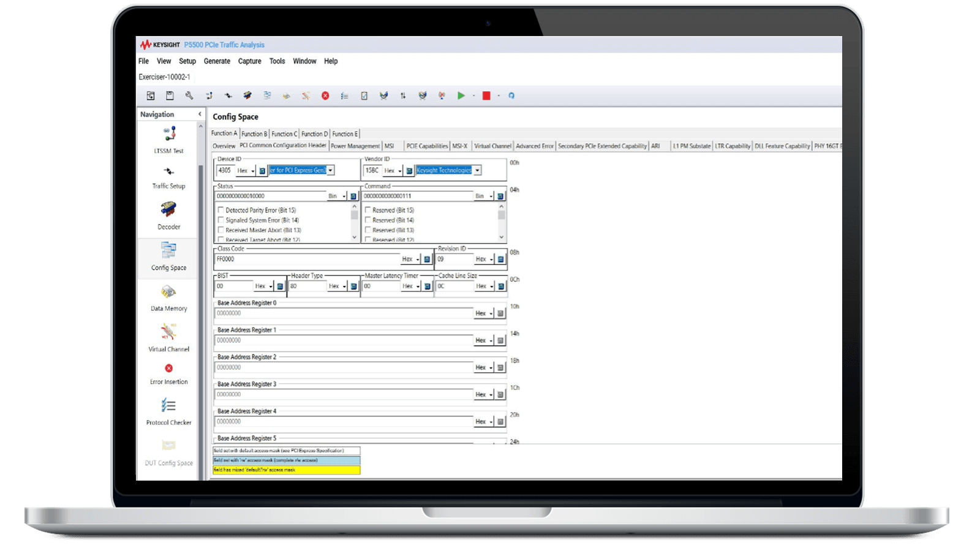Open the Vendor ID company dropdown
This screenshot has height=551, width=980.
coord(477,170)
